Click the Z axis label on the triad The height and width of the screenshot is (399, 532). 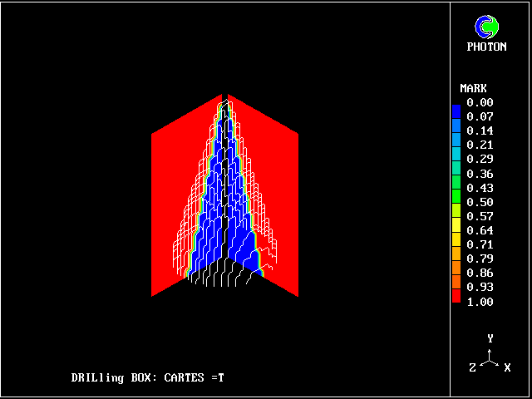coord(472,367)
